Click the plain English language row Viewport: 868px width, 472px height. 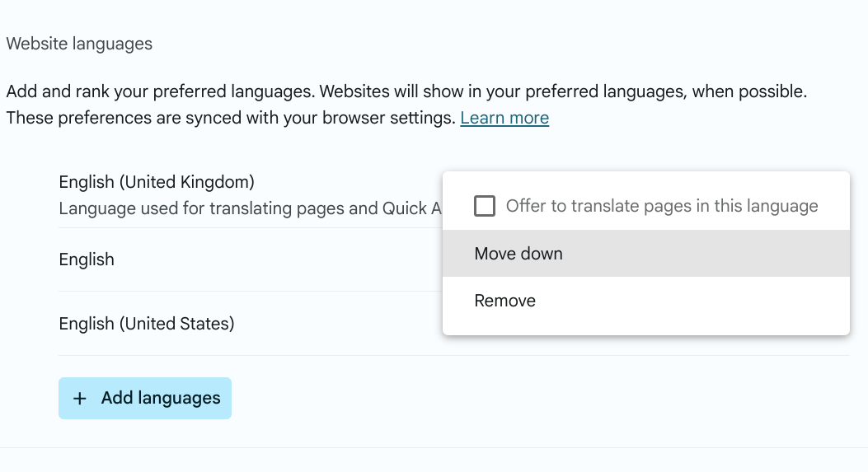tap(87, 259)
